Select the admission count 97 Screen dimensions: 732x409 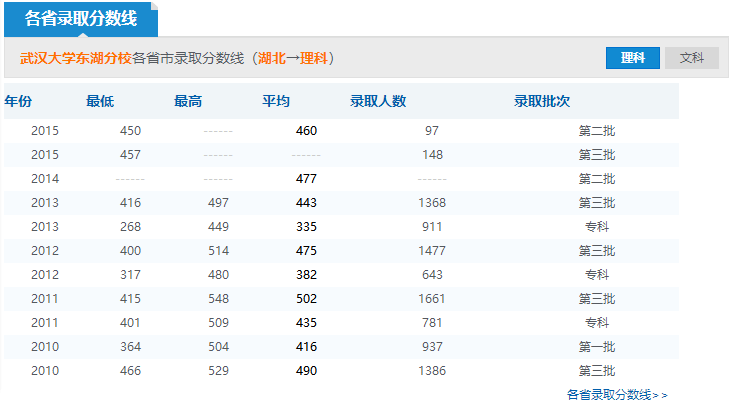[x=432, y=131]
